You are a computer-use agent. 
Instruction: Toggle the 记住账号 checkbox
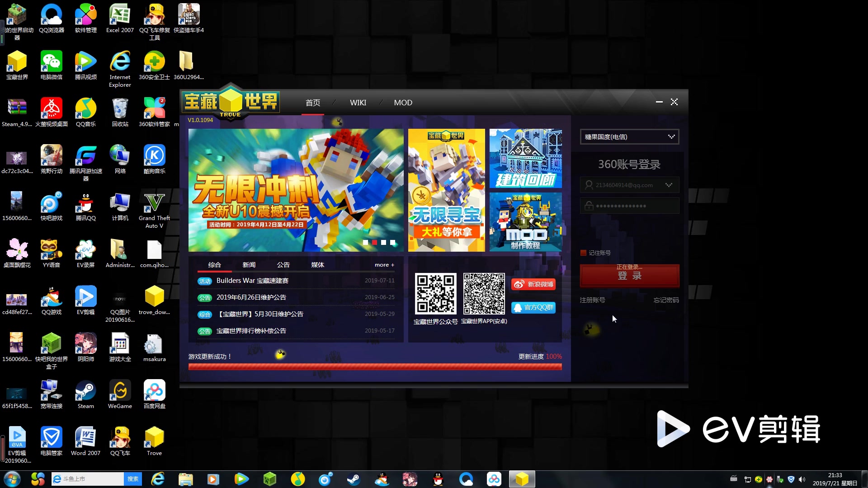pos(583,253)
